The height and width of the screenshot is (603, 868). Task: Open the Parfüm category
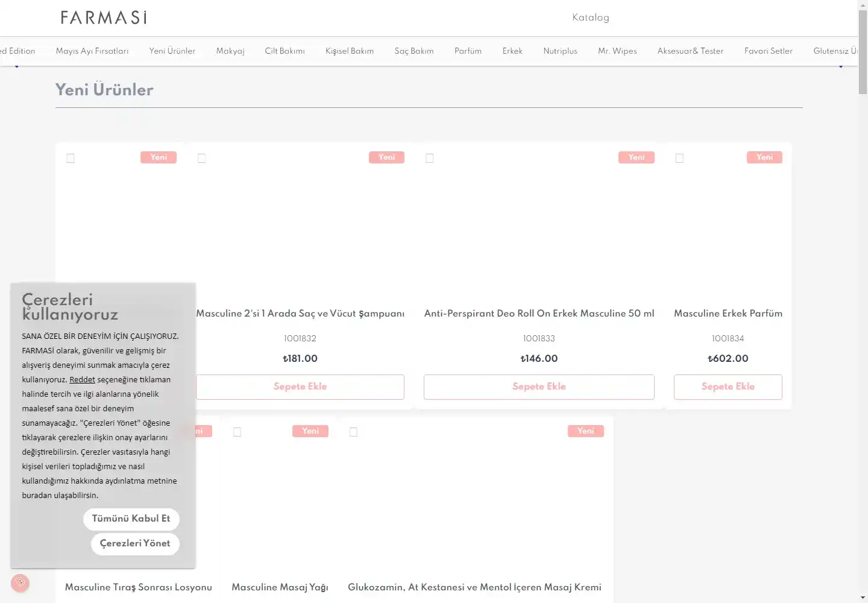468,51
